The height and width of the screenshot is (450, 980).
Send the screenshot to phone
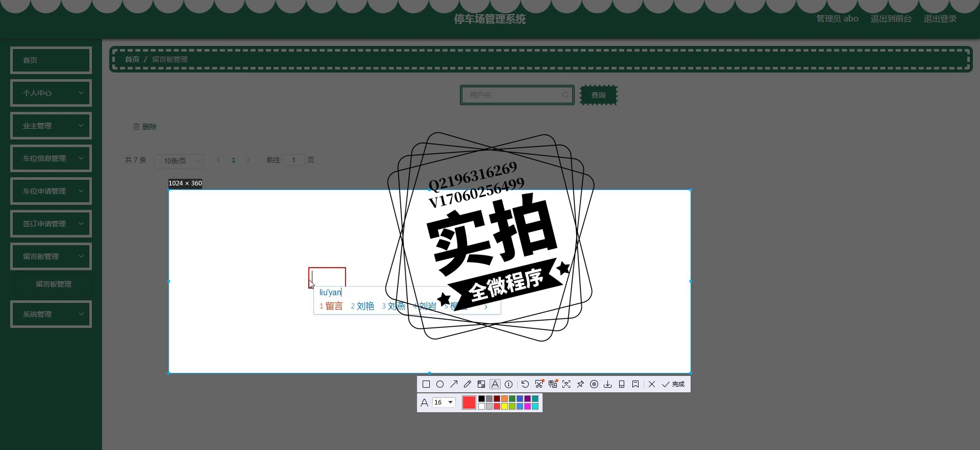[x=622, y=384]
